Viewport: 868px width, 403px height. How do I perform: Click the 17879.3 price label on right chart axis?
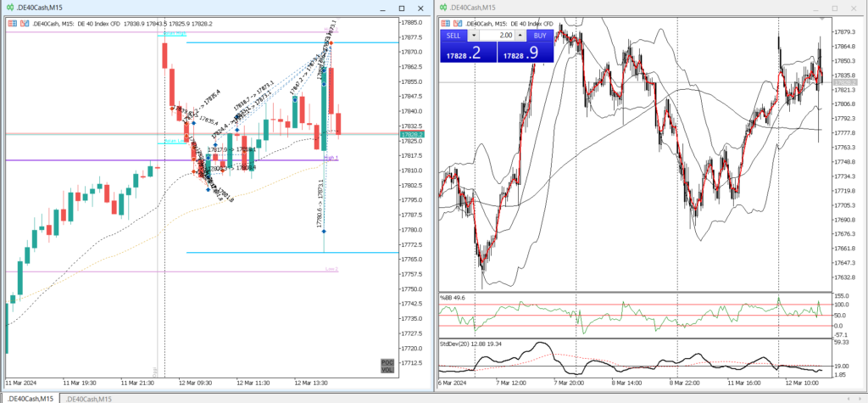[x=847, y=31]
